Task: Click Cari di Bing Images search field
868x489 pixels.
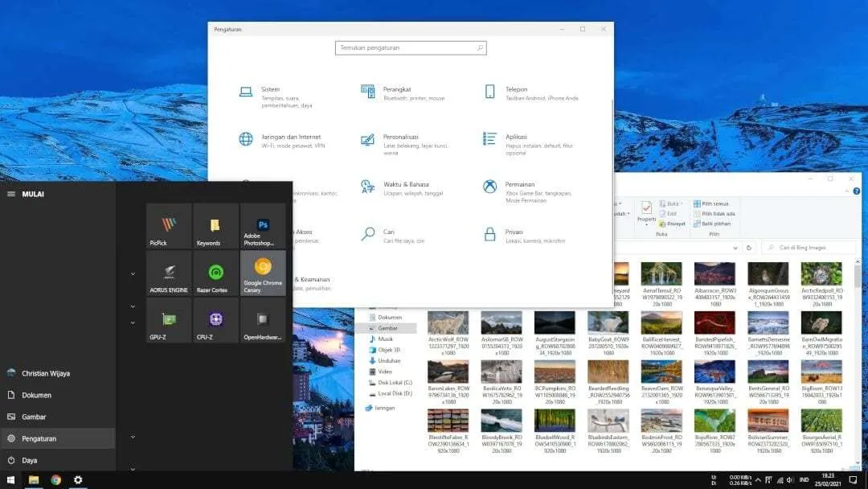Action: pyautogui.click(x=809, y=248)
